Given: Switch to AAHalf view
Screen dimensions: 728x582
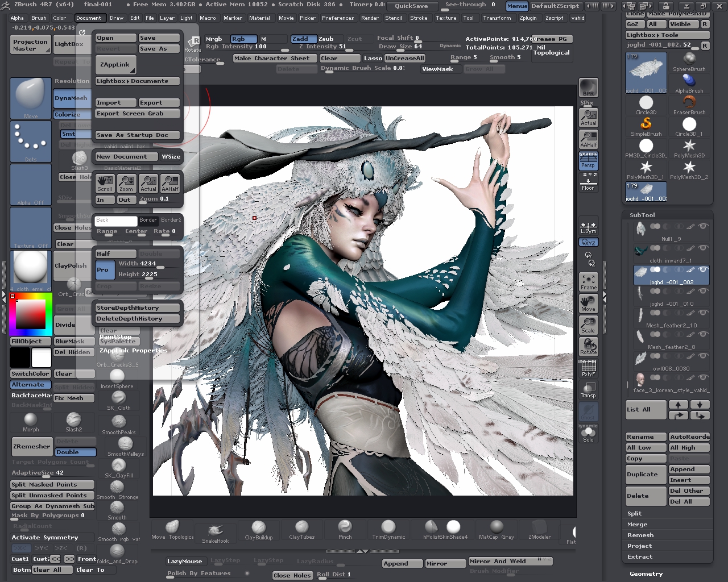Looking at the screenshot, I should (588, 139).
